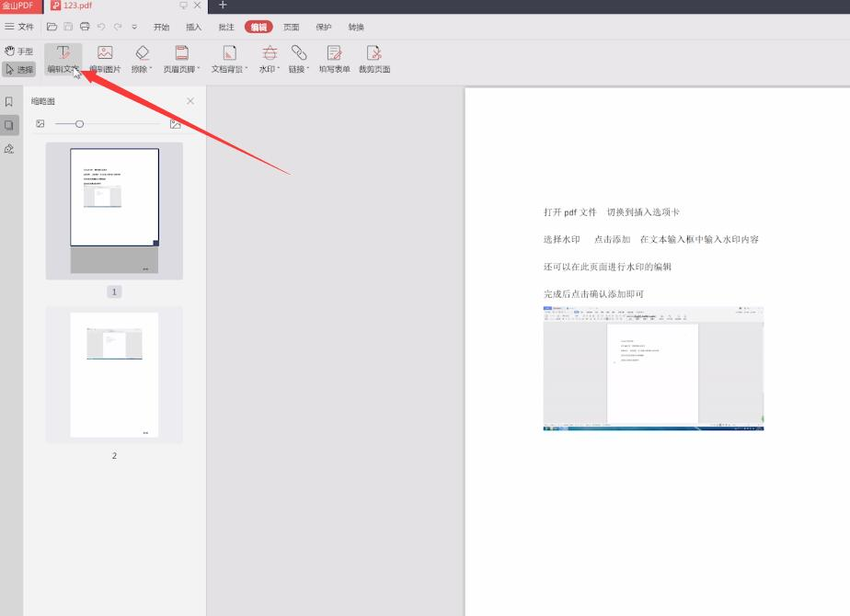Open a new tab with plus button
The width and height of the screenshot is (850, 616).
click(223, 6)
